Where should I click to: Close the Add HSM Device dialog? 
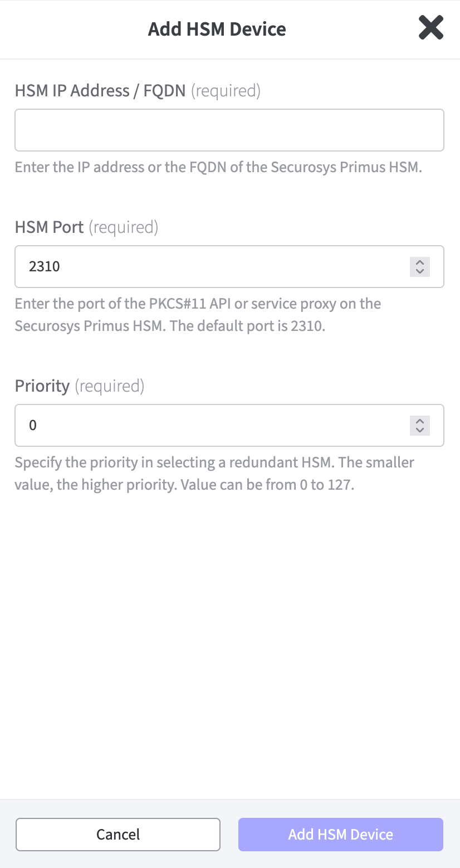point(430,28)
